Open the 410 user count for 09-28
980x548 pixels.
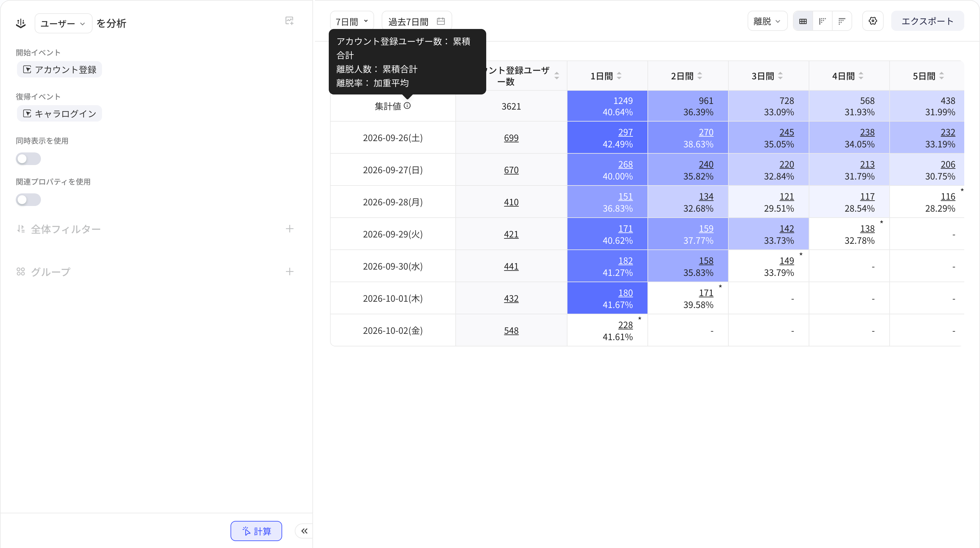(x=511, y=202)
